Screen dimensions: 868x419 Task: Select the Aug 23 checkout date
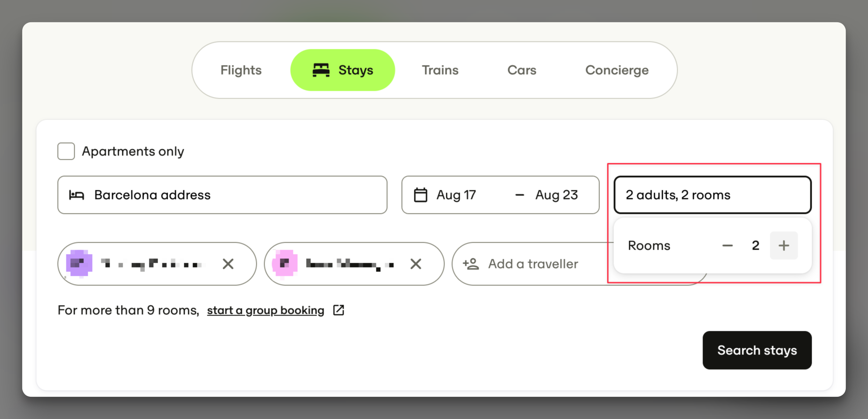(557, 195)
